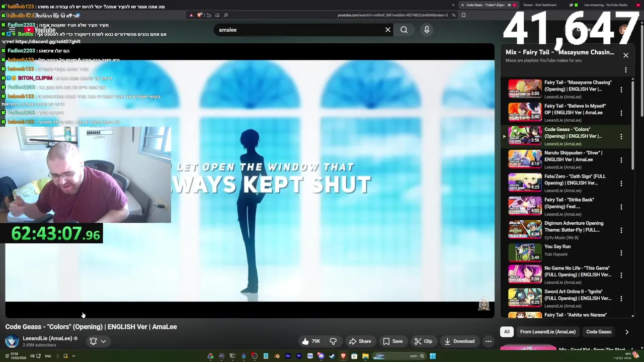
Task: Play Fairy Tail 'Masayume Chasing' thumbnail in playlist
Action: [525, 89]
